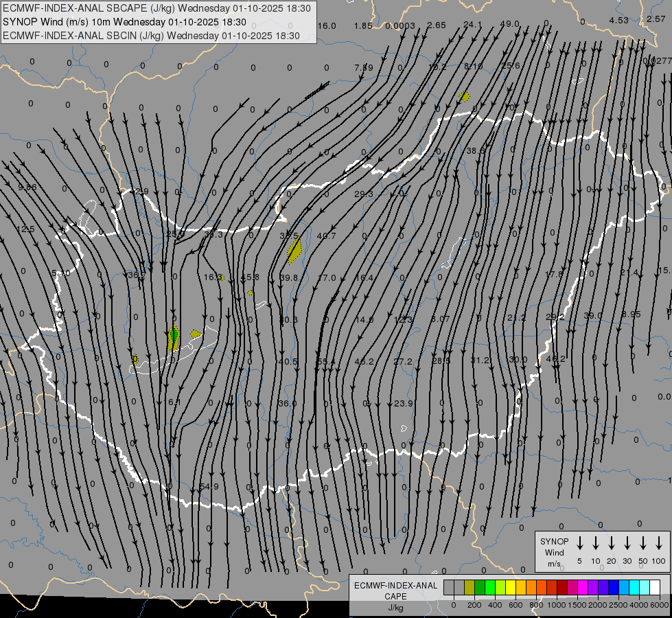Click the 5 m/s wind arrow in legend
The image size is (672, 618).
[x=580, y=543]
